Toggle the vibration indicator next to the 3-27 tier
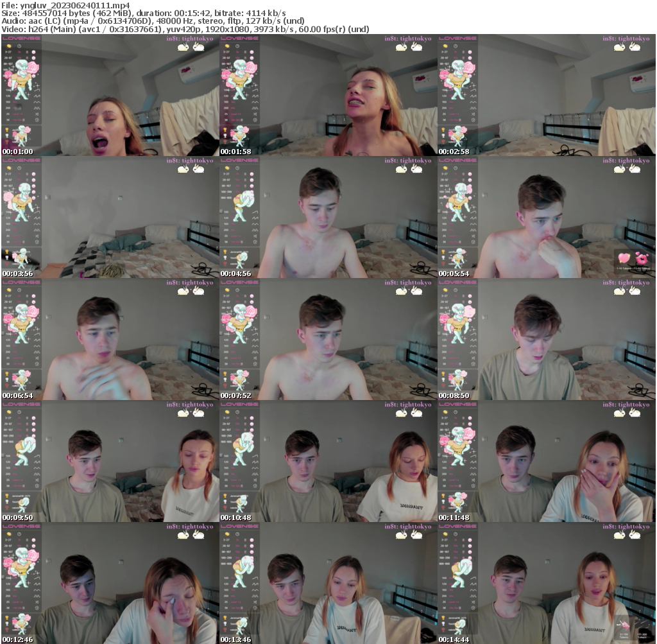Viewport: 657px width, 644px height. click(33, 52)
